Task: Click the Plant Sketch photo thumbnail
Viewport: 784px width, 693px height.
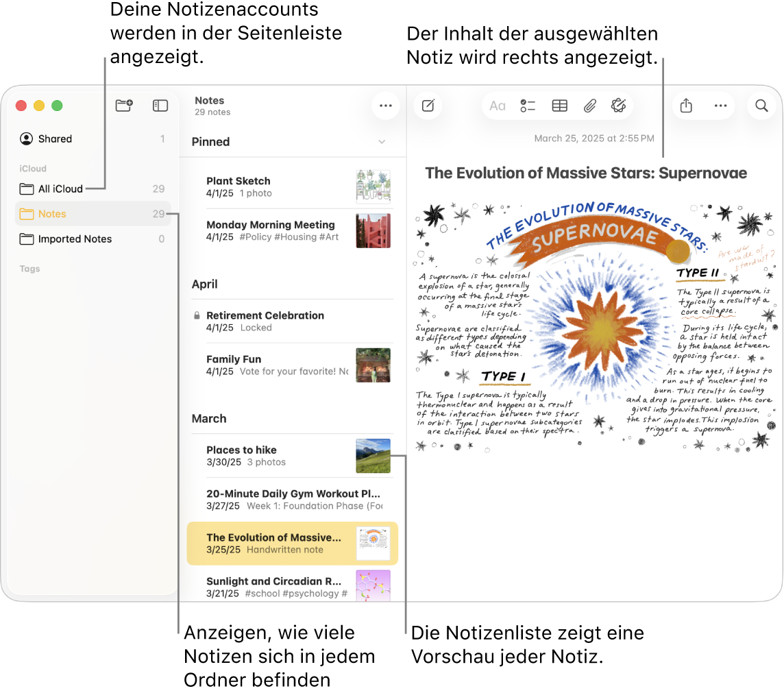Action: click(373, 186)
